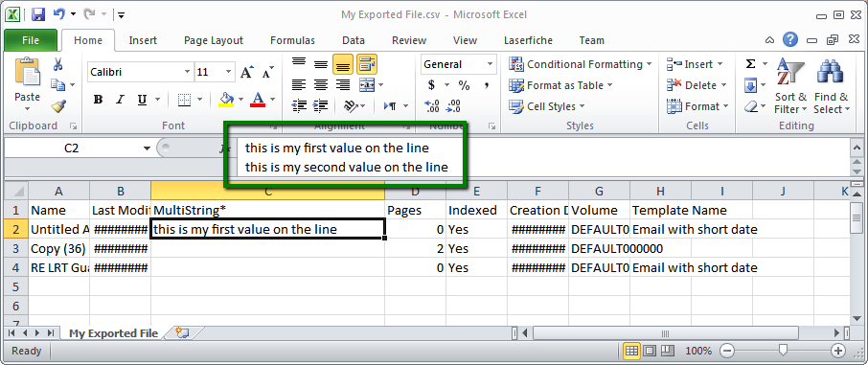
Task: Click the red Font Color A
Action: (258, 100)
